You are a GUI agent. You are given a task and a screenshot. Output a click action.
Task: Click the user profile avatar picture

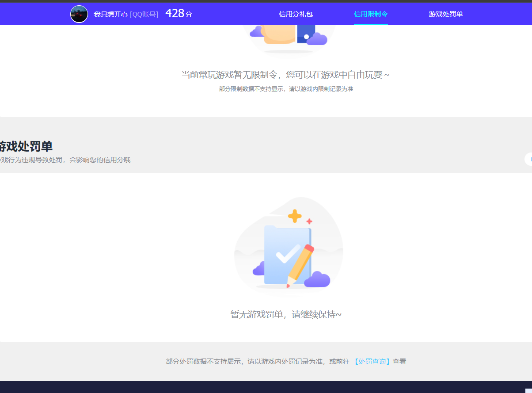79,14
